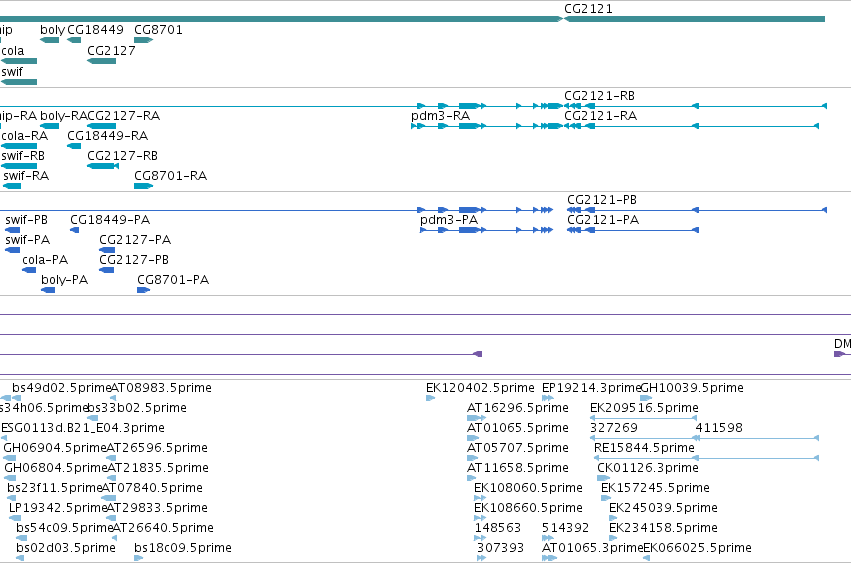This screenshot has width=851, height=563.
Task: Open the AT16296.5prime EST label
Action: coord(518,408)
